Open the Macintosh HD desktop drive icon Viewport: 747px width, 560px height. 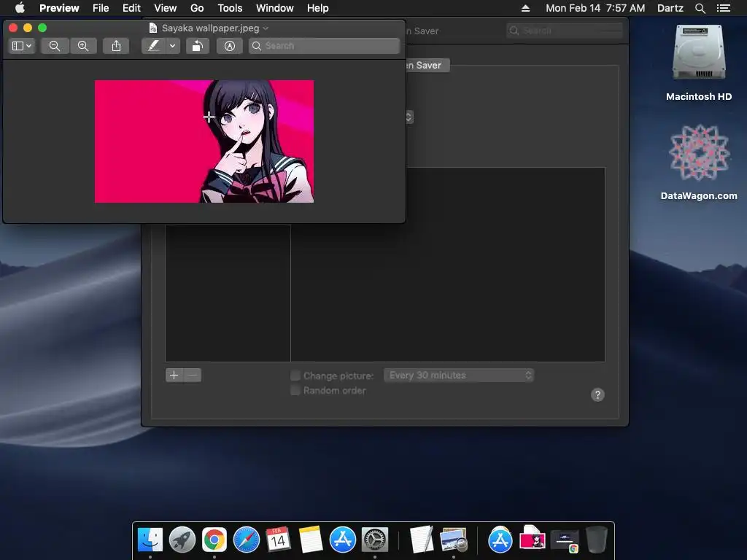(x=699, y=53)
